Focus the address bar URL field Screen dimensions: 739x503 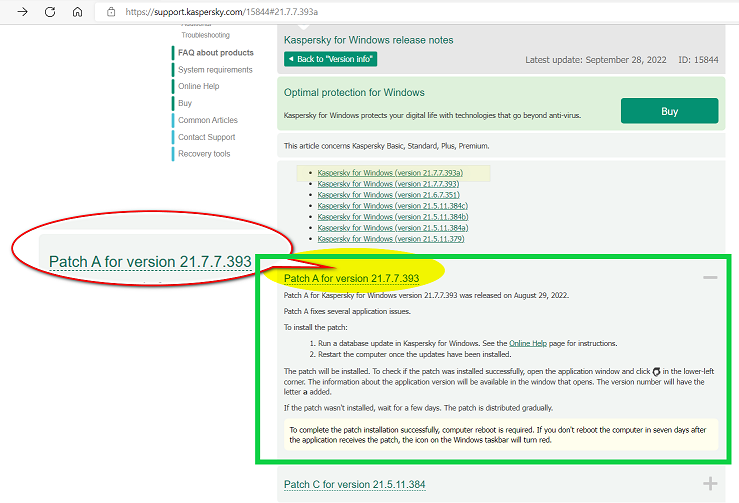[415, 12]
